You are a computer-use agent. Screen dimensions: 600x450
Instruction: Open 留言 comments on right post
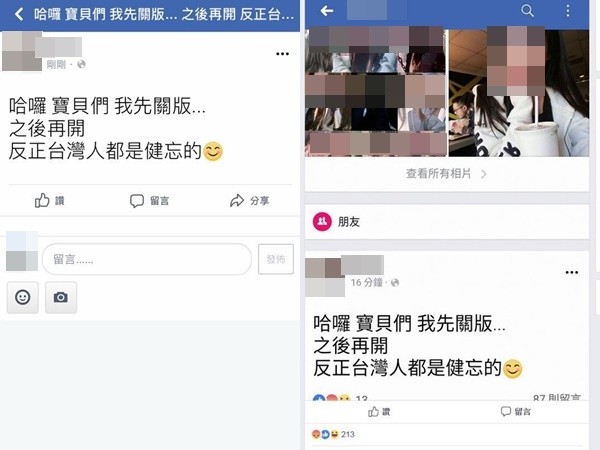pyautogui.click(x=516, y=412)
